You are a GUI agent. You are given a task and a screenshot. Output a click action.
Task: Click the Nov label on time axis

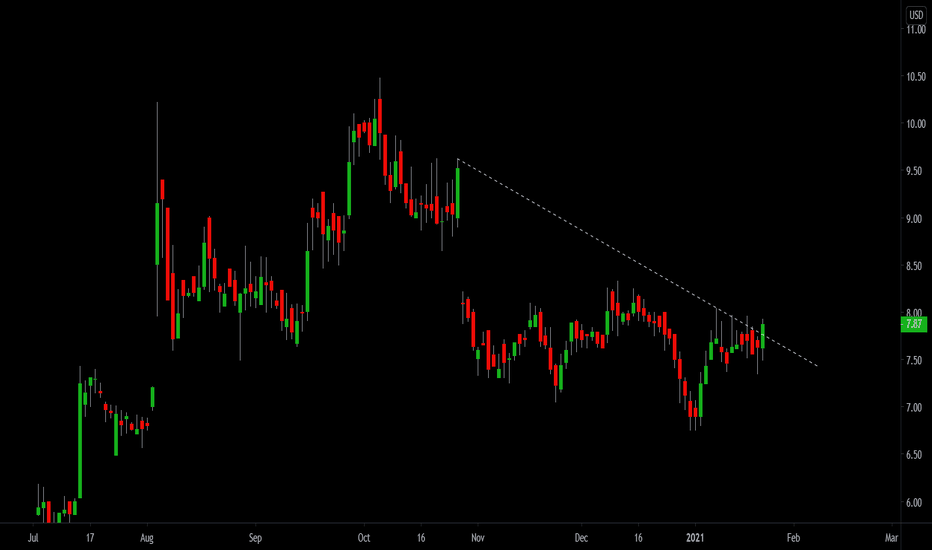tap(478, 538)
